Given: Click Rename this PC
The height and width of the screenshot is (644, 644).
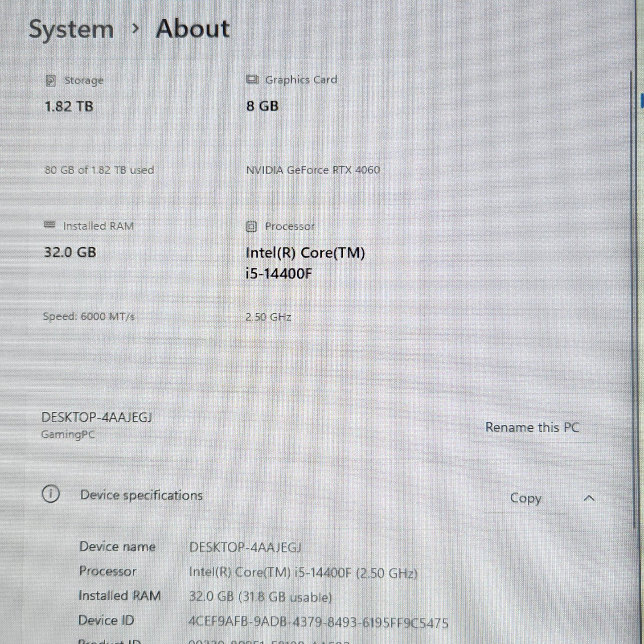Looking at the screenshot, I should coord(533,427).
